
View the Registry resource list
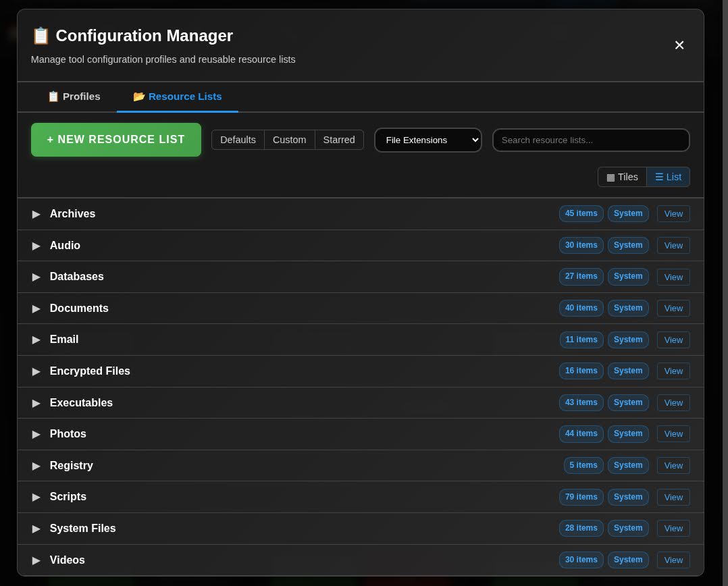pyautogui.click(x=673, y=465)
